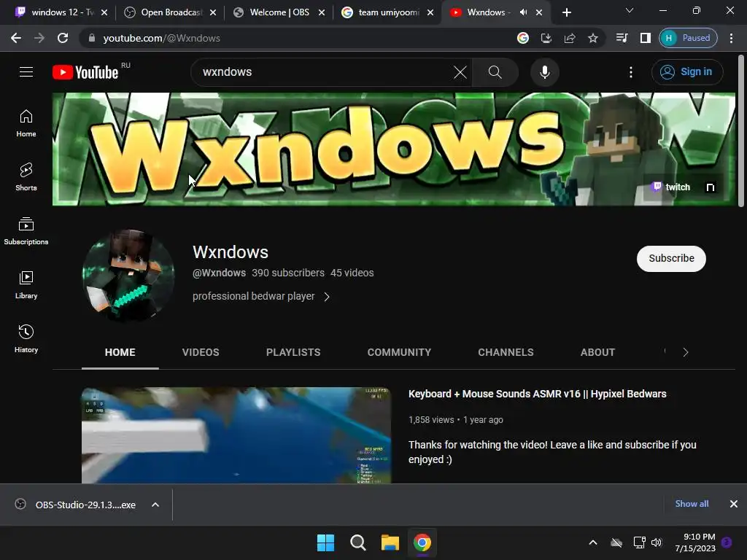
Task: Show more channel tabs with right chevron
Action: tap(686, 352)
